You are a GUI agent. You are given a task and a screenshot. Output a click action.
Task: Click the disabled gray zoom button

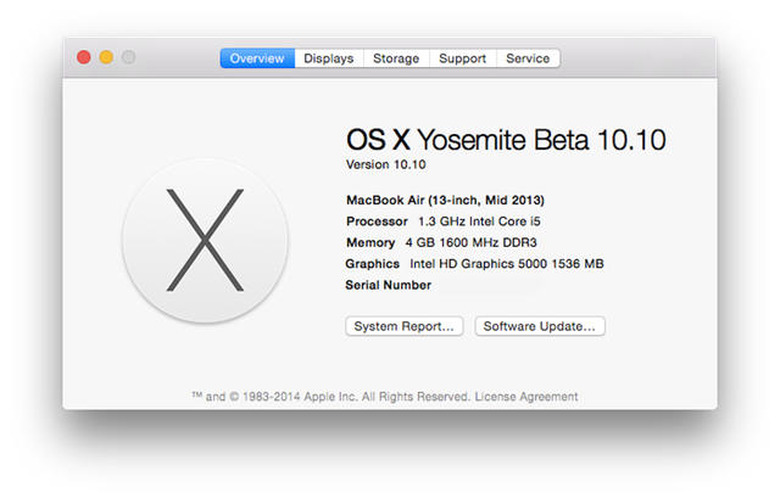[x=128, y=57]
